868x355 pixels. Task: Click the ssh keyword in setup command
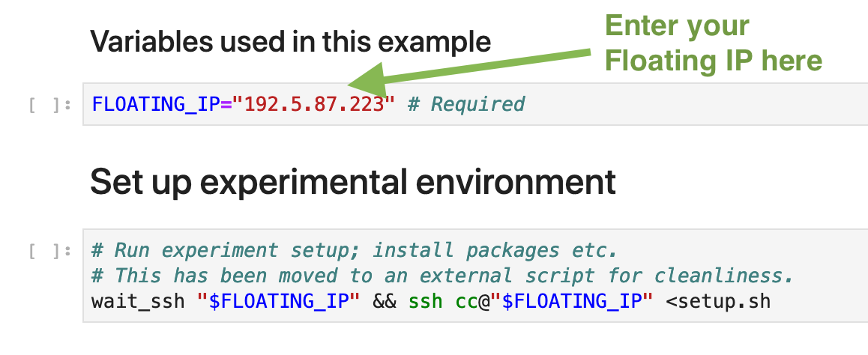tap(426, 301)
